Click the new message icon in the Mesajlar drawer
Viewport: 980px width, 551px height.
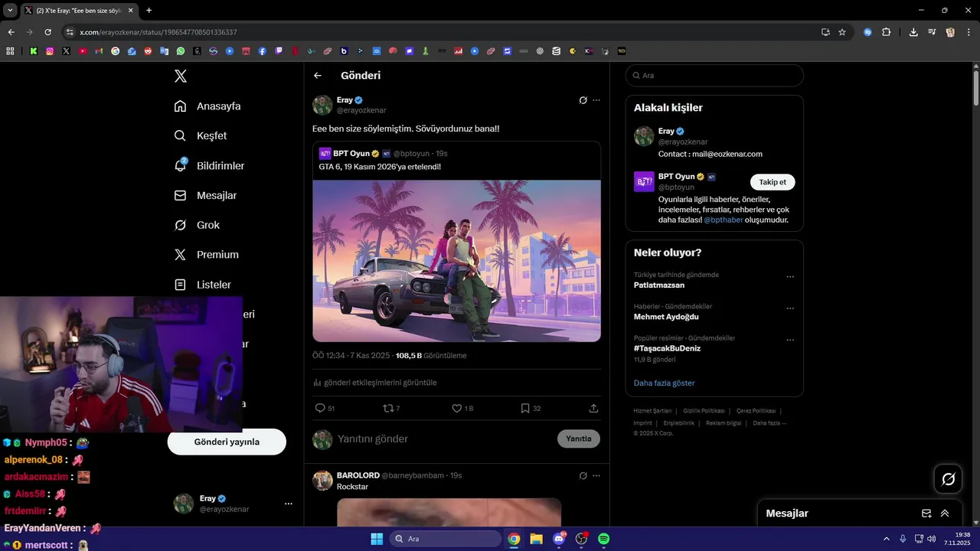[926, 514]
